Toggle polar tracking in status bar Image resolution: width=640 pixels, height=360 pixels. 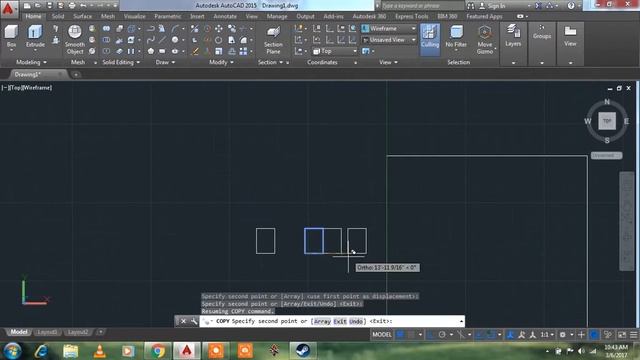pos(442,335)
